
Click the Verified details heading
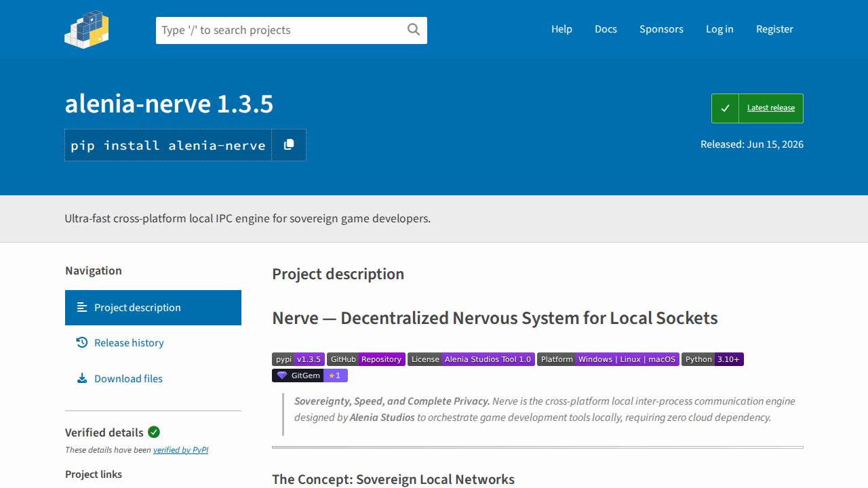coord(104,432)
